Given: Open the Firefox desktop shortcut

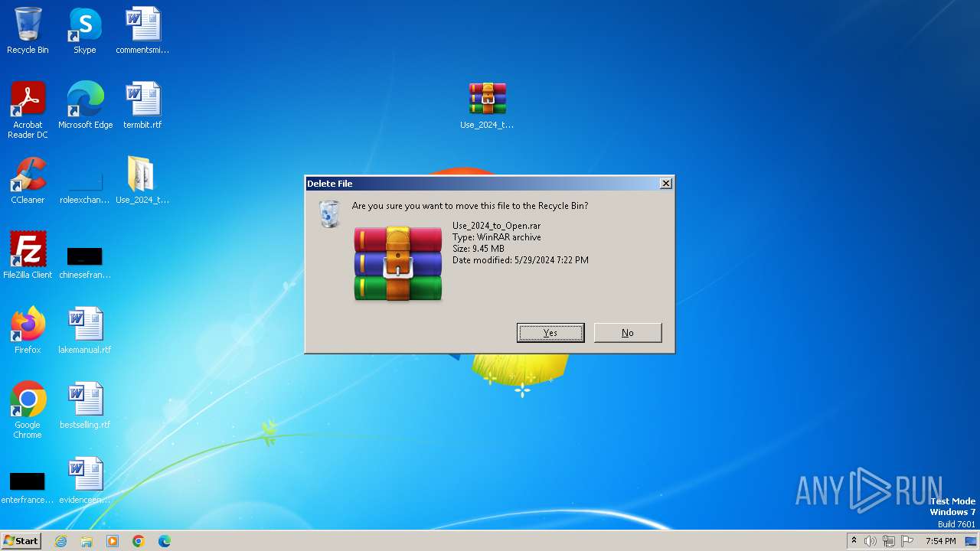Looking at the screenshot, I should coord(28,331).
